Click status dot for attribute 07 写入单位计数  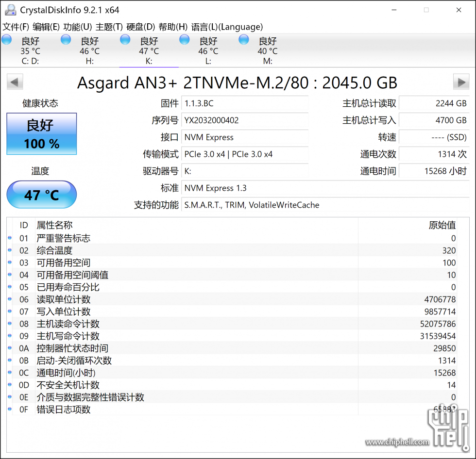[10, 311]
